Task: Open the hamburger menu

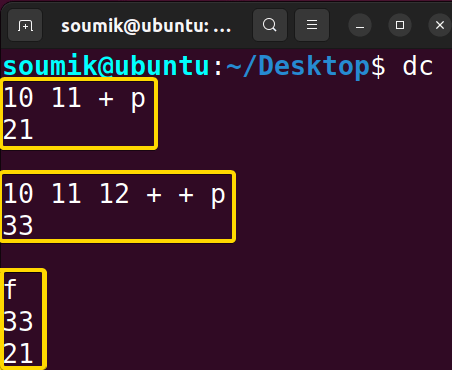Action: (x=312, y=25)
